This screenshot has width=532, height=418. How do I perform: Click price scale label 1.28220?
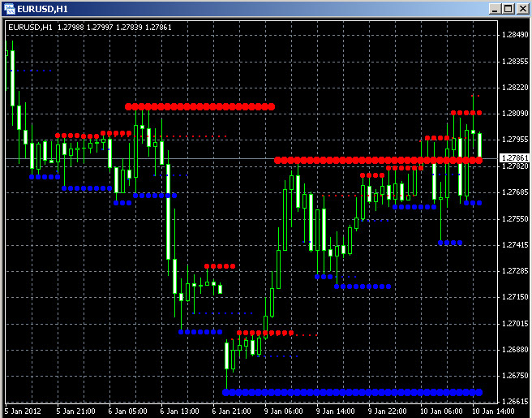[515, 88]
